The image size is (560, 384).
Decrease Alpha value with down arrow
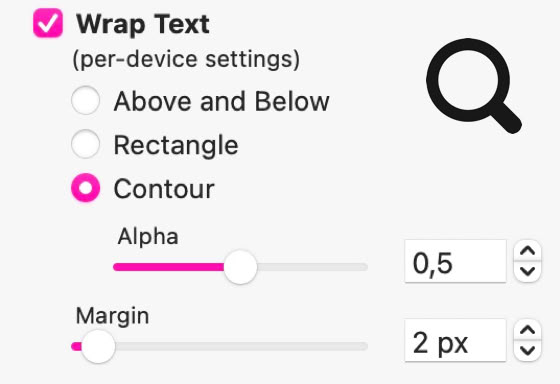point(528,271)
